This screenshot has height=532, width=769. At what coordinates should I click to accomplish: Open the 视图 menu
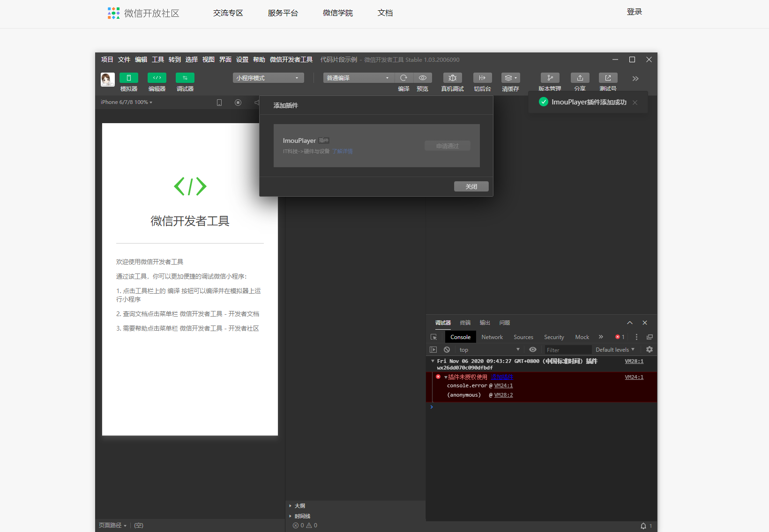click(209, 59)
